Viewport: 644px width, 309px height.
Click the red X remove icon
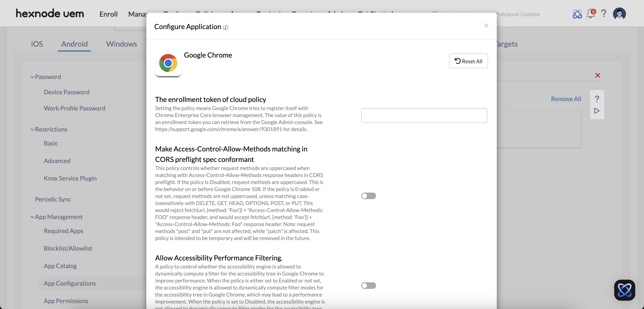click(x=598, y=75)
